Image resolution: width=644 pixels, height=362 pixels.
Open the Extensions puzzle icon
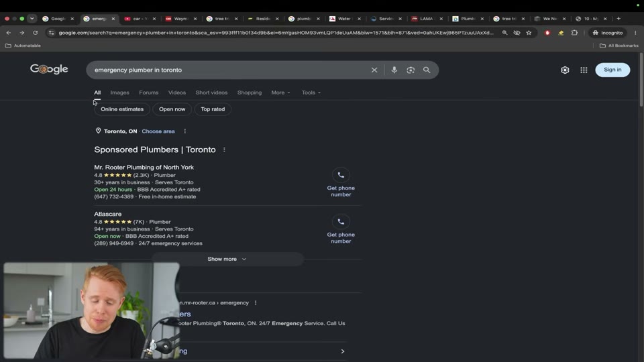(575, 33)
